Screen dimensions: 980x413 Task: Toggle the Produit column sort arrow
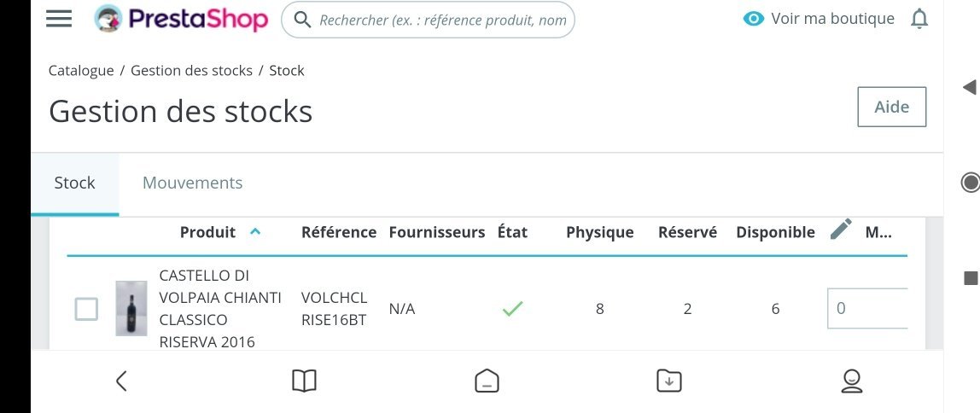(x=255, y=232)
